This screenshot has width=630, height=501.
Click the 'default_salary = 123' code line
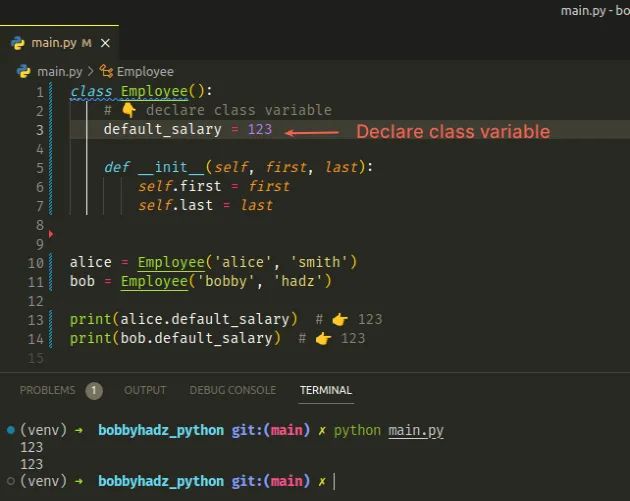point(188,129)
